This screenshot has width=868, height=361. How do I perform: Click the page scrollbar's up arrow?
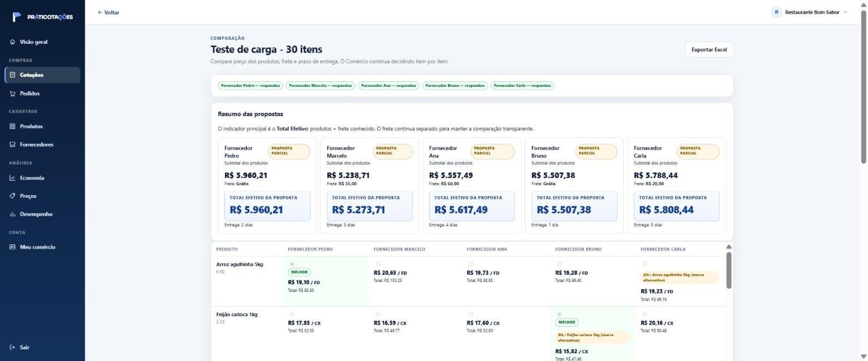(864, 4)
